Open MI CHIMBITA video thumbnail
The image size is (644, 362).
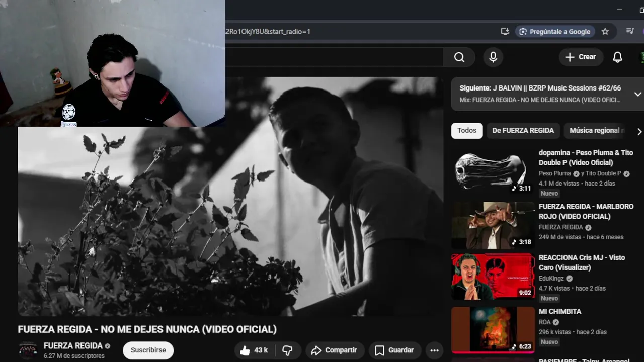coord(493,329)
